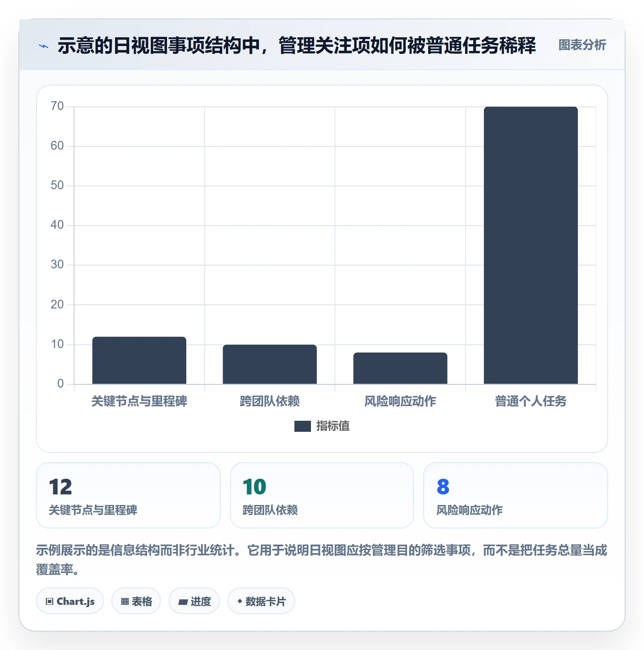Select the 风险响应动作 bar in chart
This screenshot has height=650, width=644.
click(x=400, y=368)
